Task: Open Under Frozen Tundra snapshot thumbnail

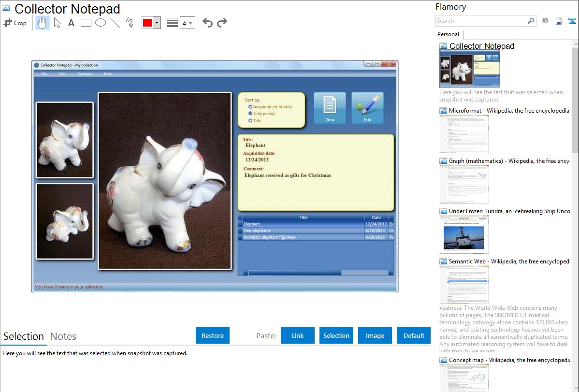Action: click(x=464, y=234)
